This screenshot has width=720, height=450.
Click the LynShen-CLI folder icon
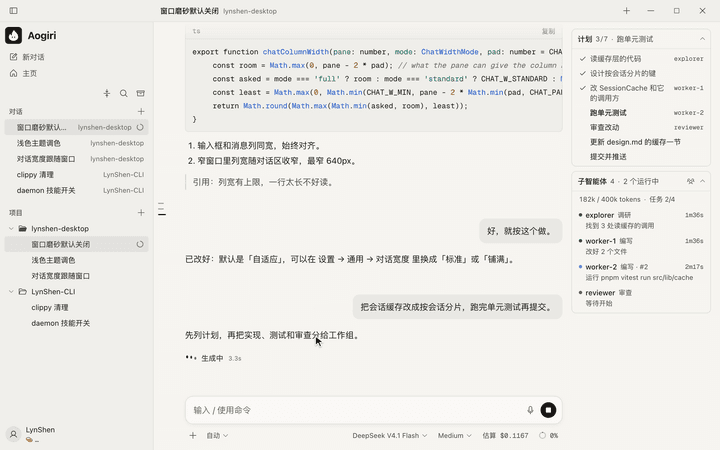pos(22,292)
